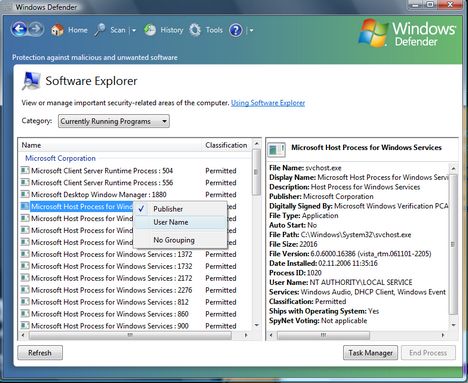
Task: Click icon beside Windows Services : 1372
Action: (x=25, y=254)
